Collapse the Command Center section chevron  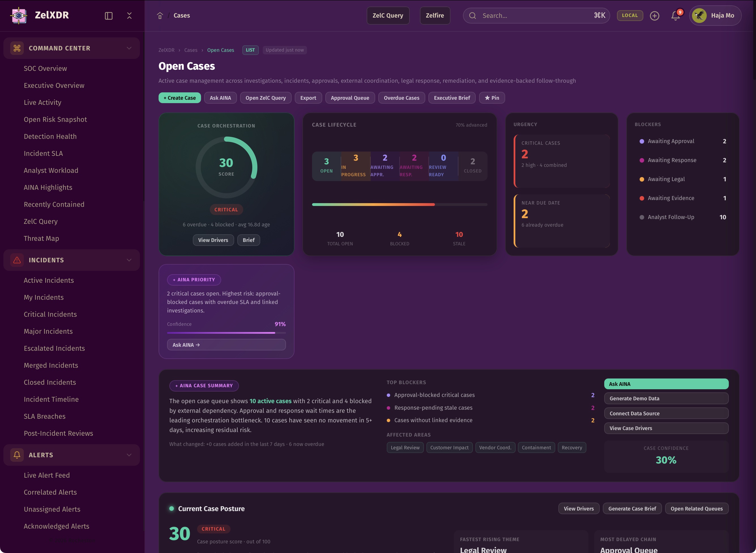(129, 48)
